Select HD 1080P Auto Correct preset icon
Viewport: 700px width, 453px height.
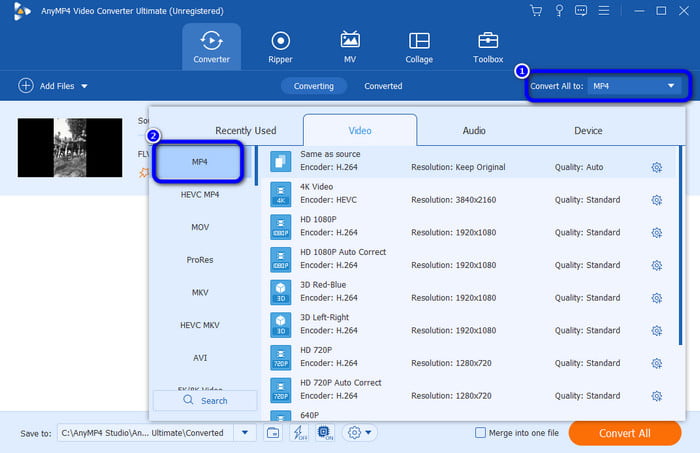coord(281,259)
